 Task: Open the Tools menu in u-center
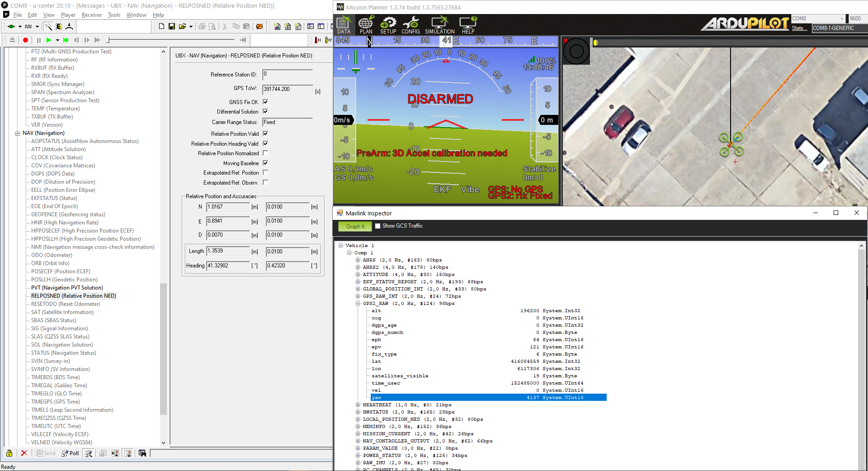coord(114,15)
